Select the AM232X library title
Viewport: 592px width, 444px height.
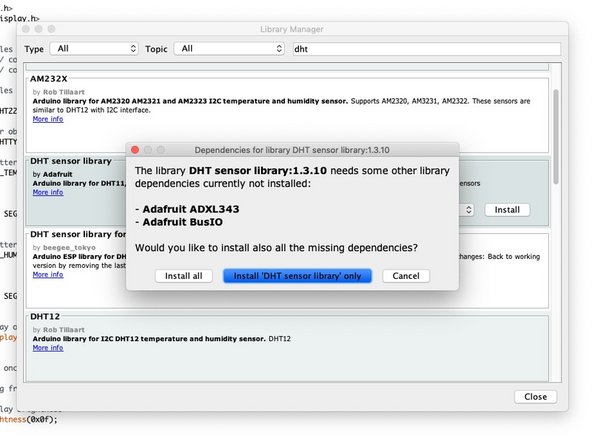49,79
